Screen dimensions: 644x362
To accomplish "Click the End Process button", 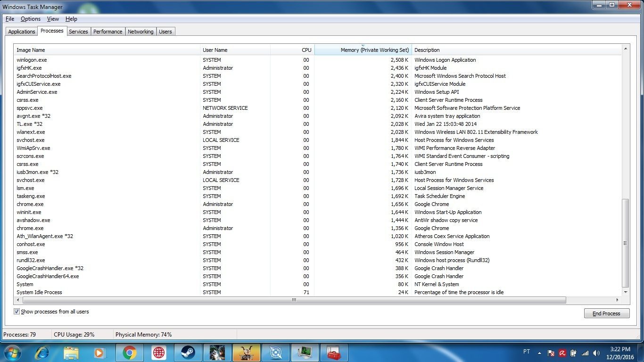I will (x=607, y=313).
